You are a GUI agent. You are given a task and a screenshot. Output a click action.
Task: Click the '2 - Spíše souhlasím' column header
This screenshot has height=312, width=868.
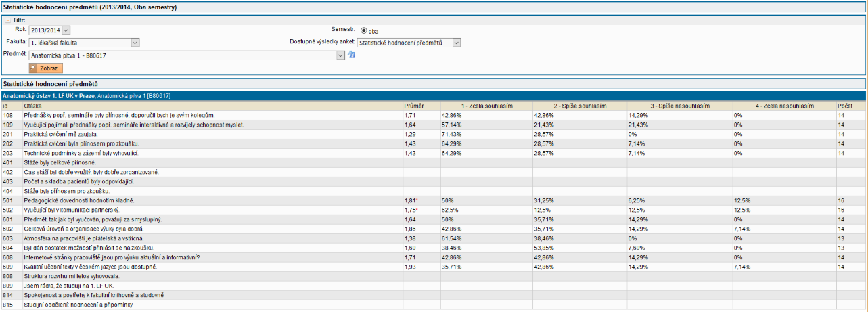pos(579,106)
